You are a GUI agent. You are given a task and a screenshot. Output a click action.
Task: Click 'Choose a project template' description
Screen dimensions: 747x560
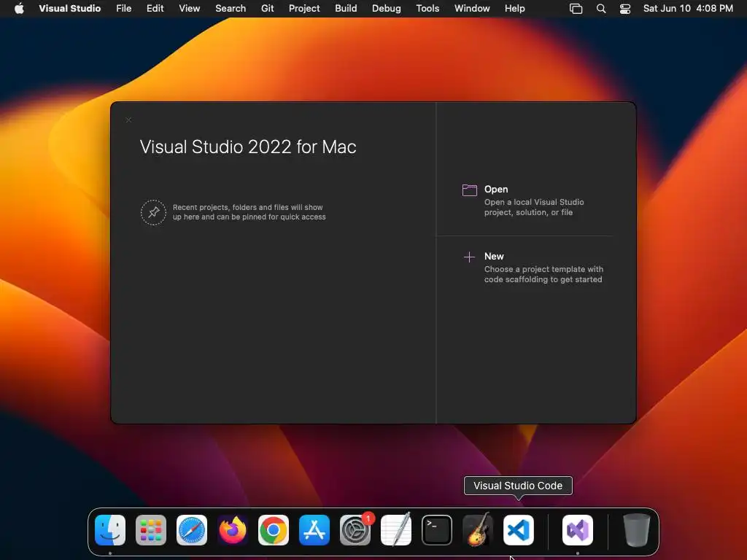pyautogui.click(x=543, y=274)
